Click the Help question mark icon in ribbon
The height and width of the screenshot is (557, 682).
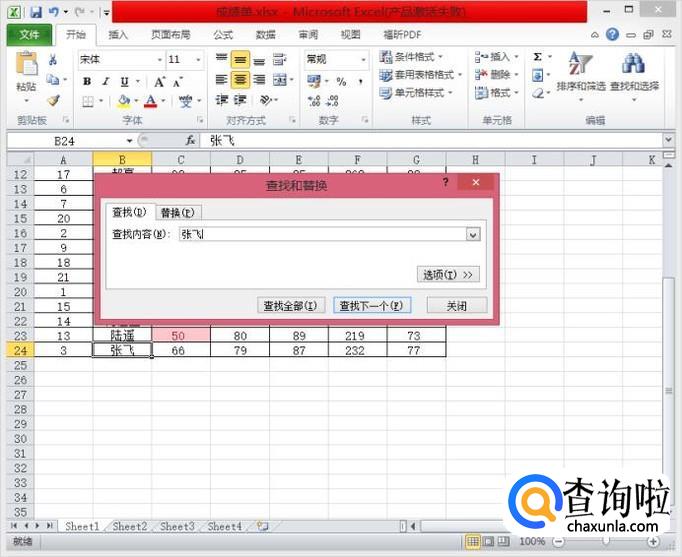coord(612,34)
